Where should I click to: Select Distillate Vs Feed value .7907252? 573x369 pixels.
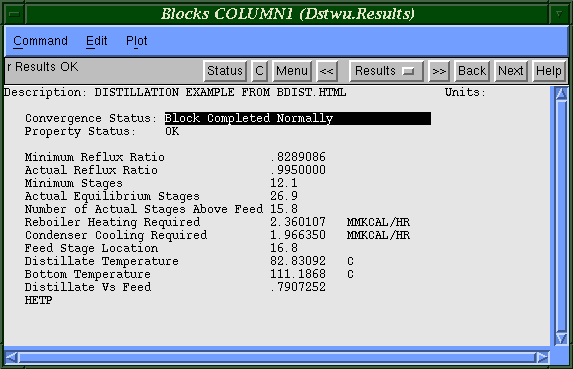[298, 287]
